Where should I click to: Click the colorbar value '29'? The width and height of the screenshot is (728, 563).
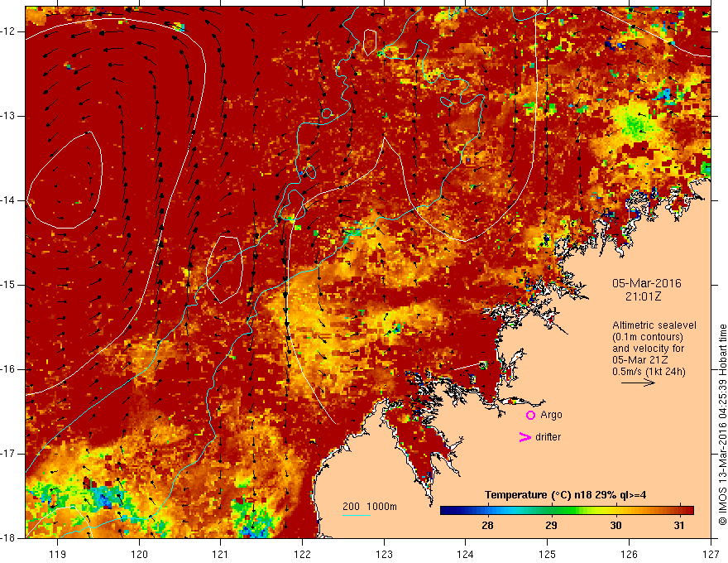click(551, 526)
